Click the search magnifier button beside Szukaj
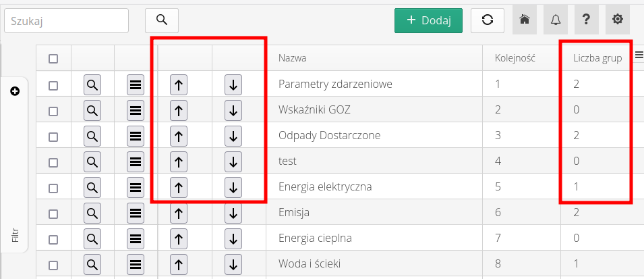The width and height of the screenshot is (644, 279). point(162,20)
